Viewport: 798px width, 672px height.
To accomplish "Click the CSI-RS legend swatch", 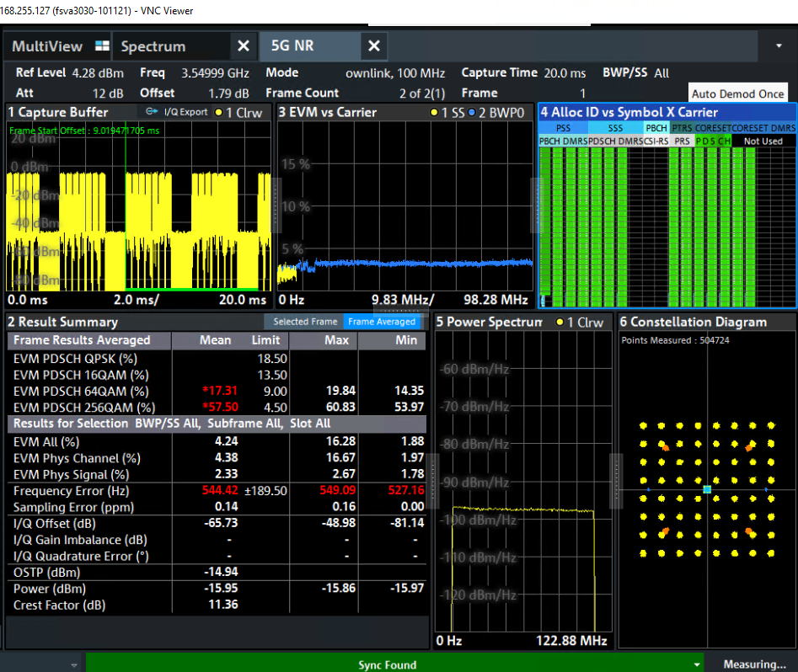I will point(656,141).
